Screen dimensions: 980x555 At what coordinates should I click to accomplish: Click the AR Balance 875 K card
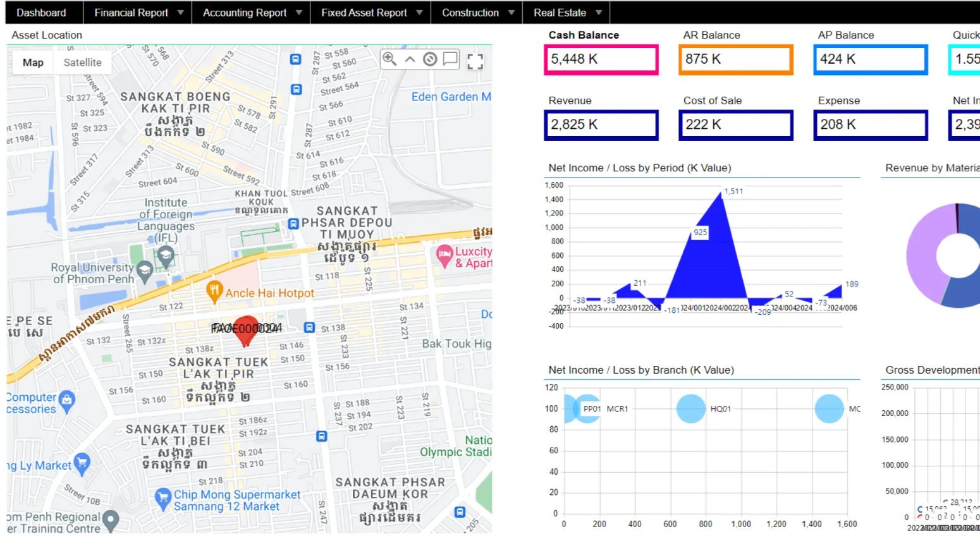click(x=735, y=59)
